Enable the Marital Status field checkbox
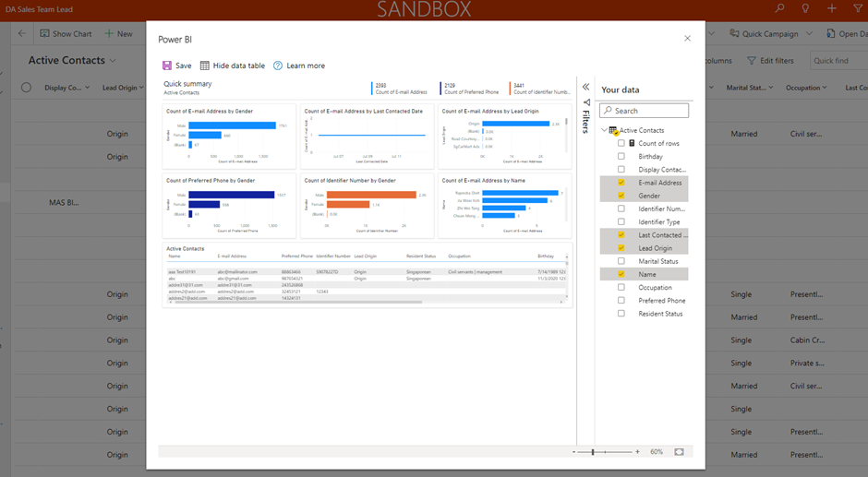The height and width of the screenshot is (477, 868). pyautogui.click(x=621, y=261)
